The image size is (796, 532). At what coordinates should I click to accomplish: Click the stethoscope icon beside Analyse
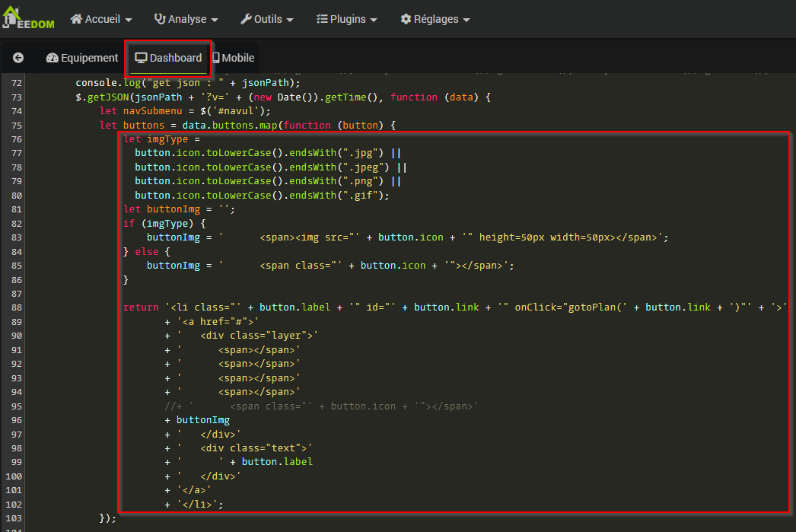click(160, 19)
